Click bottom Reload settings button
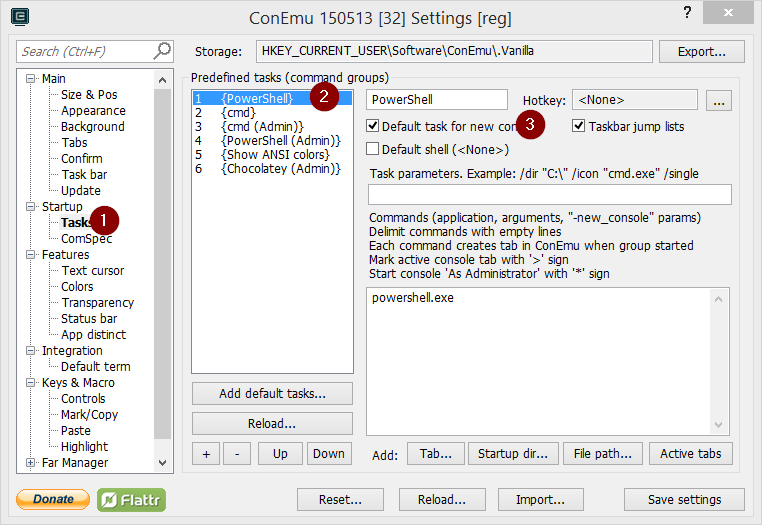The width and height of the screenshot is (762, 525). tap(442, 500)
